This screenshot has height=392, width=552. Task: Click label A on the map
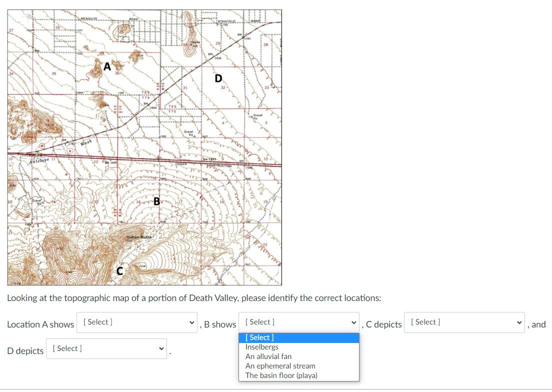[107, 66]
